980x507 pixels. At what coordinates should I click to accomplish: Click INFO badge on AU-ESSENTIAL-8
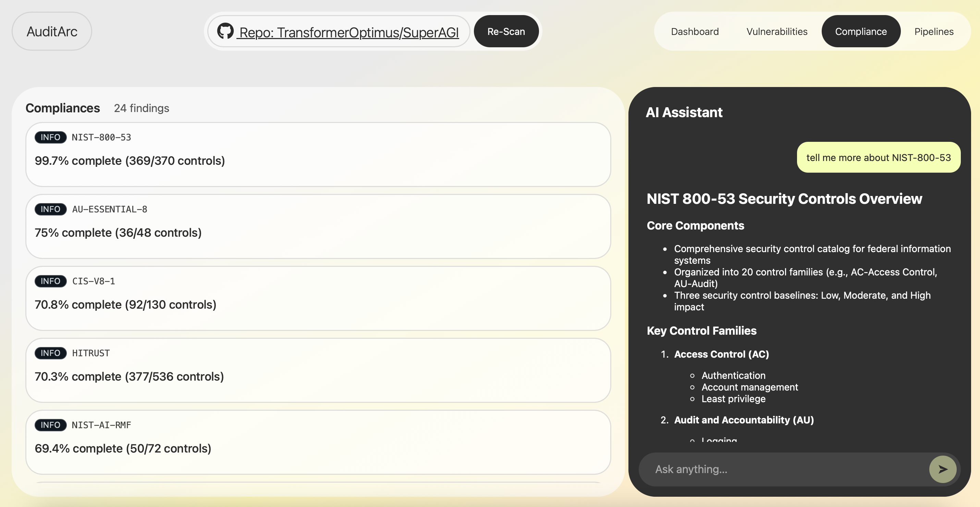tap(50, 209)
